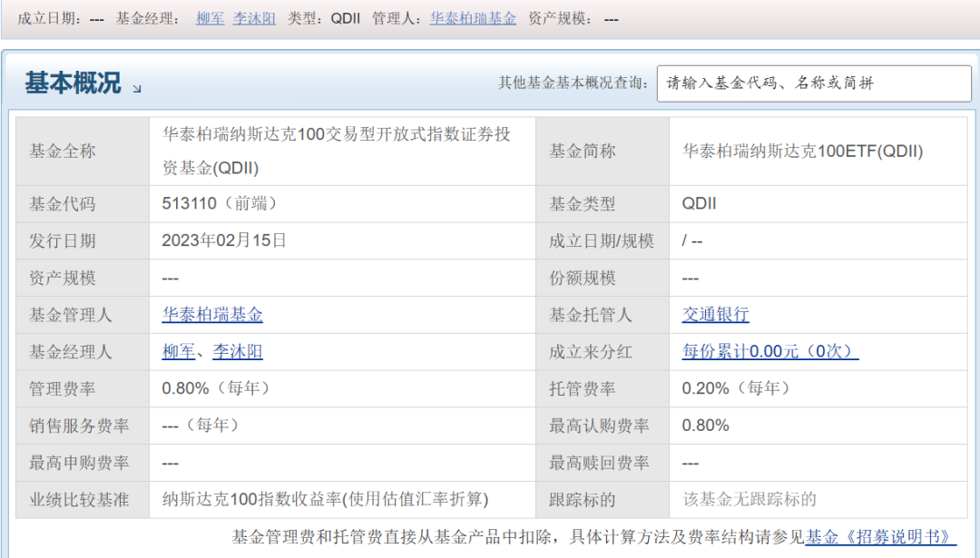Viewport: 980px width, 558px height.
Task: Click 销售服务费率 label cell
Action: pos(83,426)
